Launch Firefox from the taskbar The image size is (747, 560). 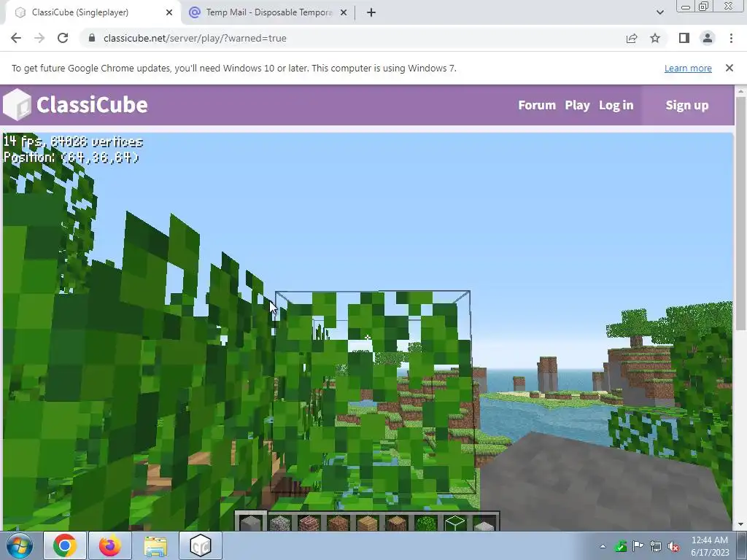(x=110, y=545)
